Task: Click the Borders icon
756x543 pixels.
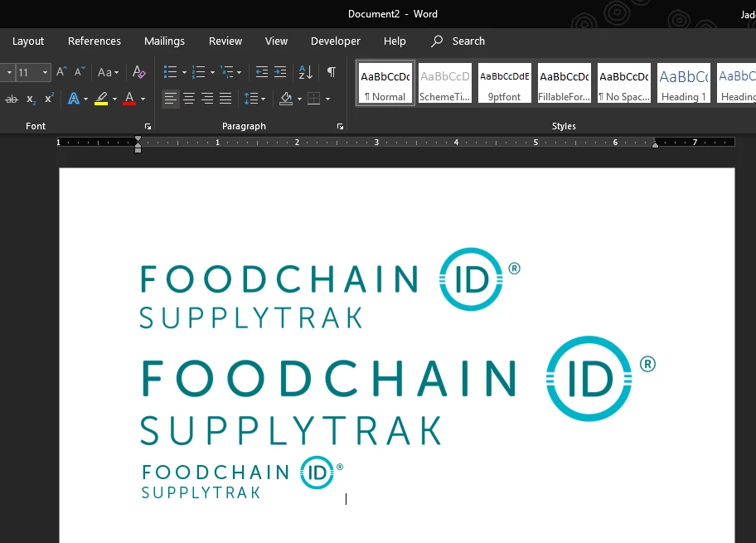Action: point(314,99)
